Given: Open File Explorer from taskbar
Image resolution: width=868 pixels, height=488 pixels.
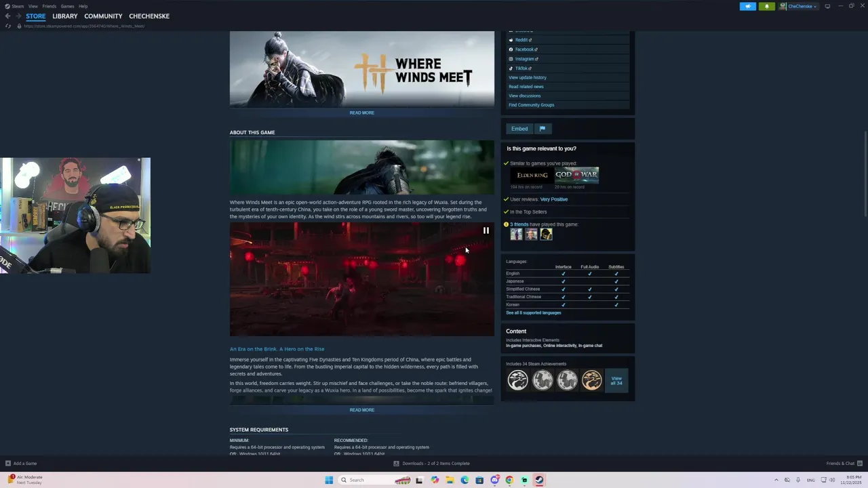Looking at the screenshot, I should tap(450, 480).
